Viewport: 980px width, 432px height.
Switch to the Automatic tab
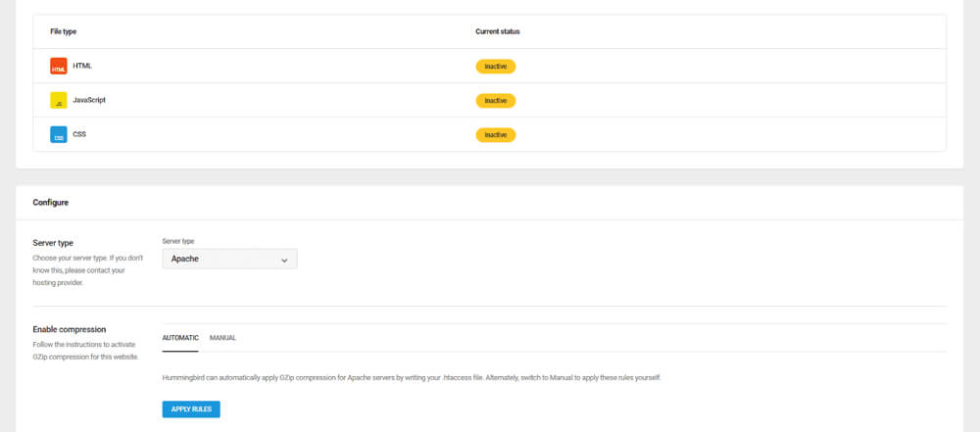tap(180, 338)
